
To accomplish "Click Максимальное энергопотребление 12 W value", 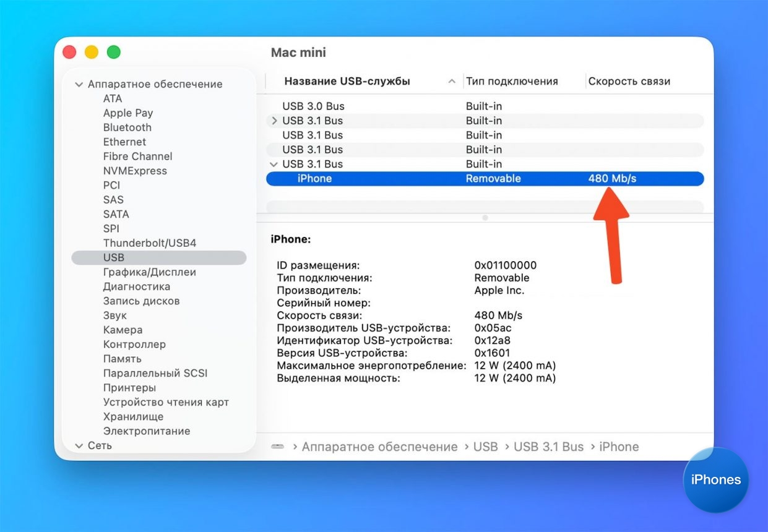I will click(x=515, y=366).
